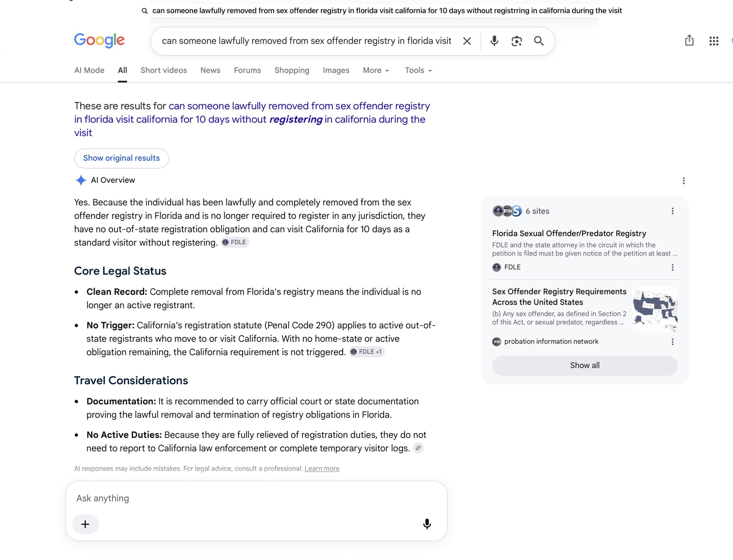The image size is (733, 560).
Task: Open AI Overview options menu
Action: click(683, 181)
